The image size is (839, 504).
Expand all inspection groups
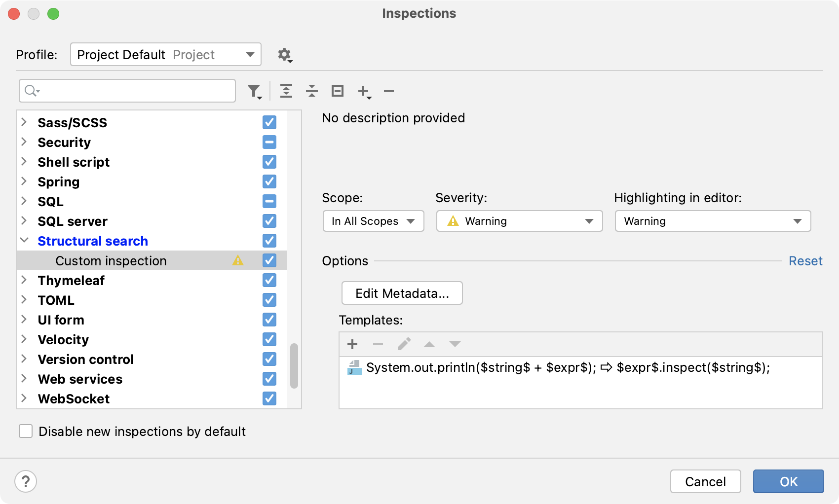286,91
